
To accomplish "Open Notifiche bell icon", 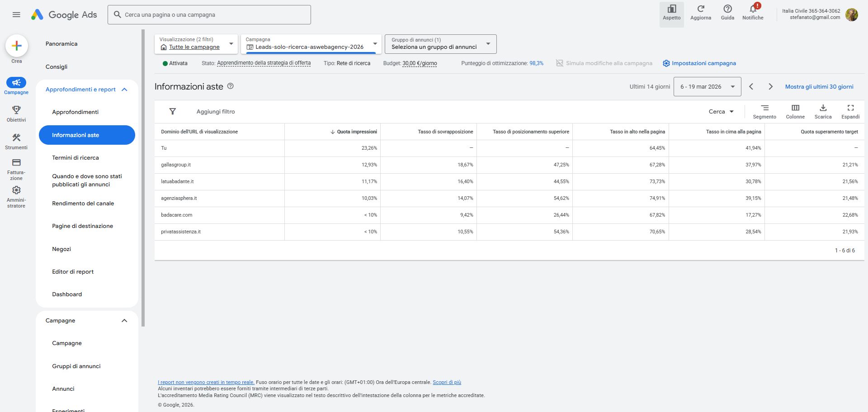I will click(753, 9).
